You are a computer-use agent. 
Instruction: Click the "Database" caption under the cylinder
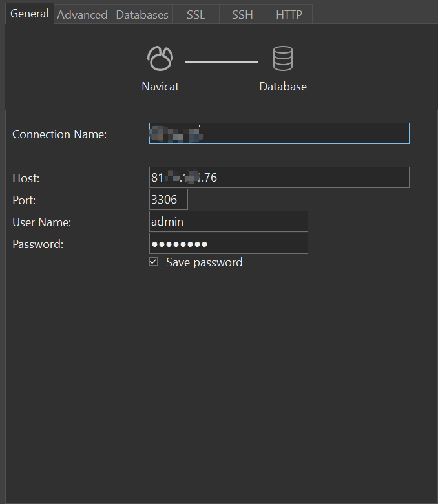point(283,87)
